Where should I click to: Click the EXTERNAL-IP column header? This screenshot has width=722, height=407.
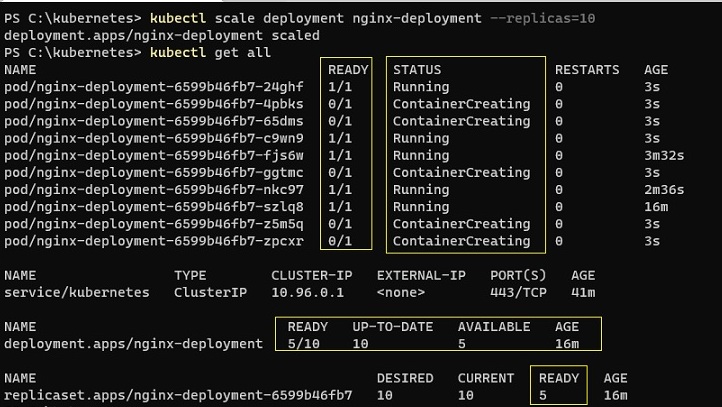click(423, 275)
